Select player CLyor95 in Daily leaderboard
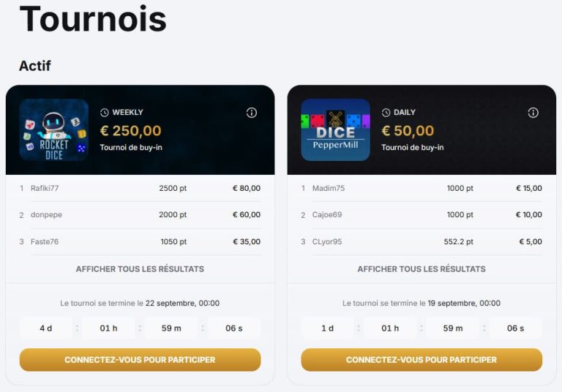 [x=327, y=242]
